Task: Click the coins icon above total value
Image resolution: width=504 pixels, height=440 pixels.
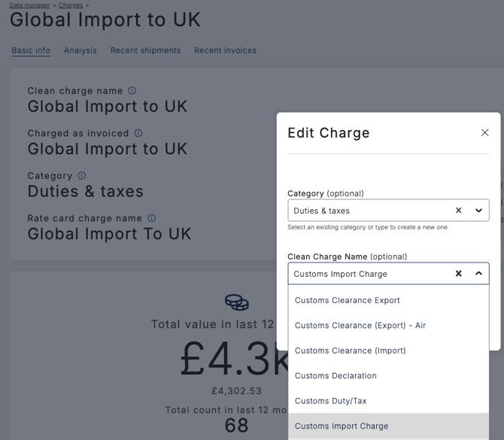Action: (x=237, y=302)
